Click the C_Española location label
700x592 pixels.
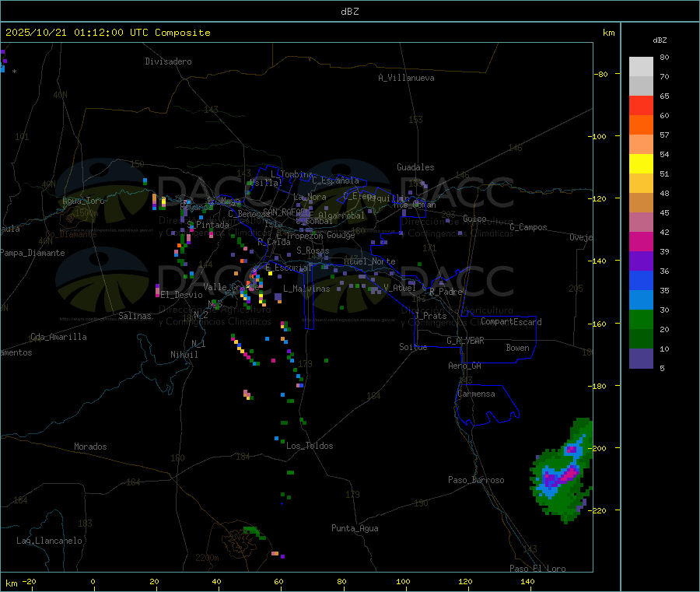(336, 180)
